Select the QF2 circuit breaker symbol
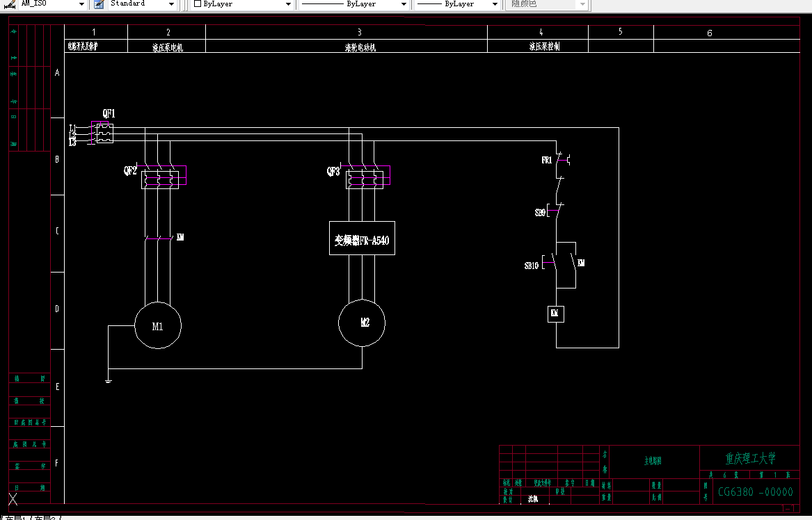 click(163, 177)
